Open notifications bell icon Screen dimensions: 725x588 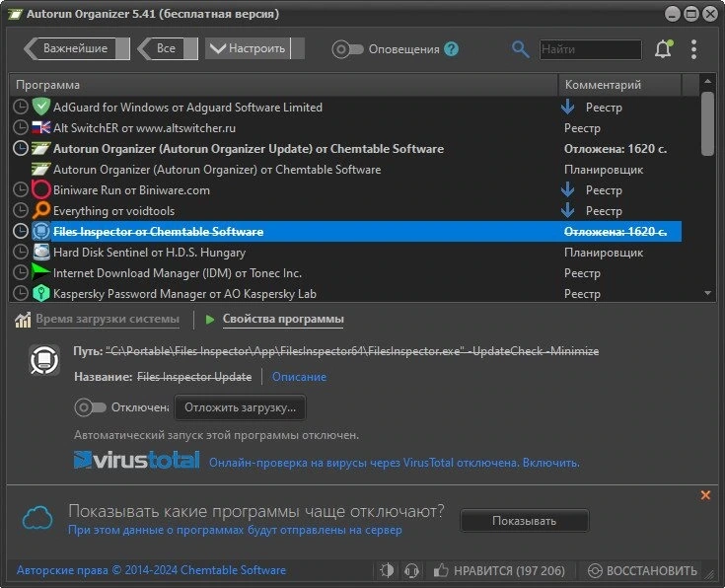[x=664, y=49]
